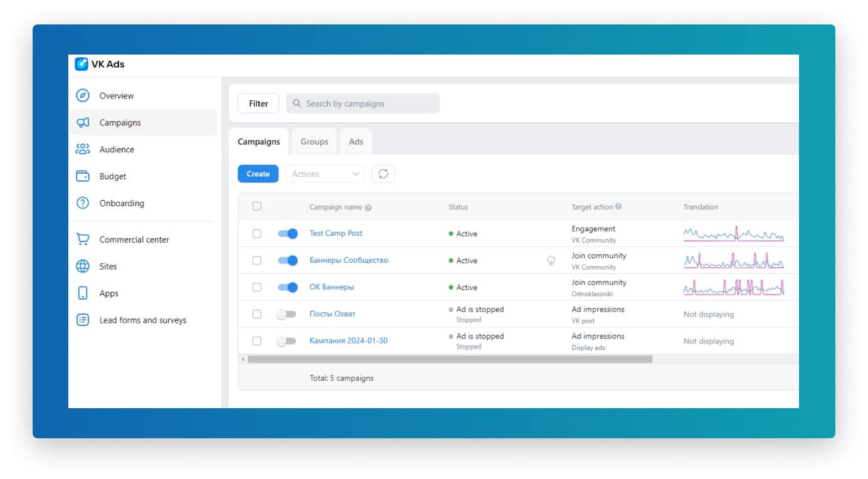Click the Audience people icon
The width and height of the screenshot is (868, 479).
click(83, 150)
